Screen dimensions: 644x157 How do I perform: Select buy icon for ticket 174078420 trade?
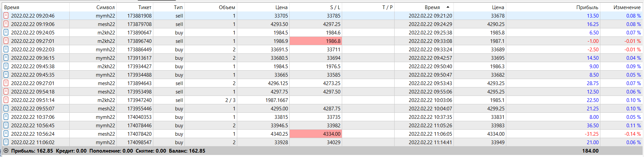pos(6,134)
